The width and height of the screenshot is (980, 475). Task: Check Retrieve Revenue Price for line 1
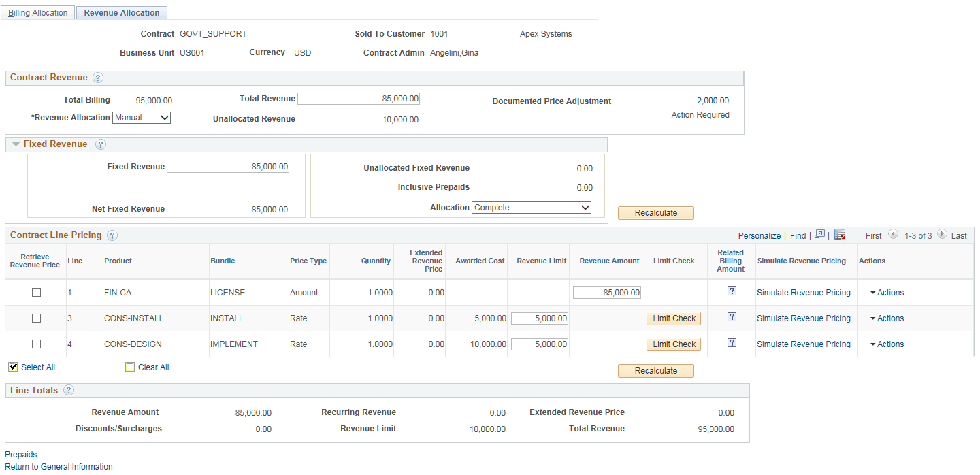click(x=36, y=292)
